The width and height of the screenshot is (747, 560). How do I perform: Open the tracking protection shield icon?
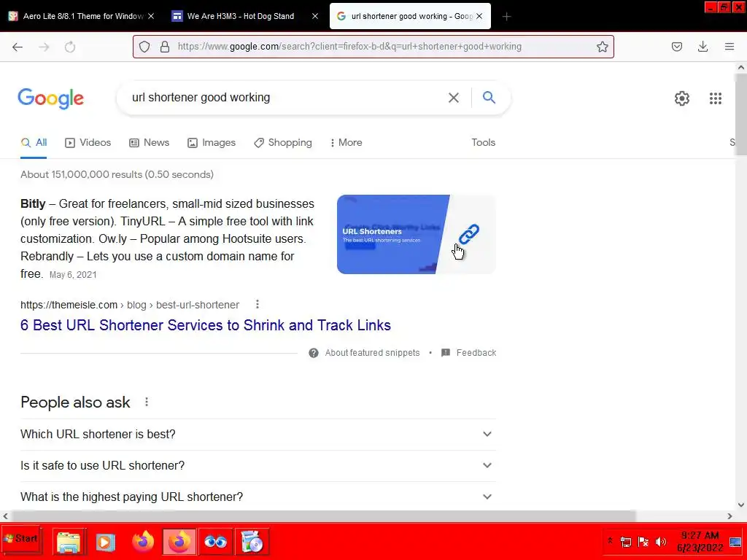(x=144, y=47)
